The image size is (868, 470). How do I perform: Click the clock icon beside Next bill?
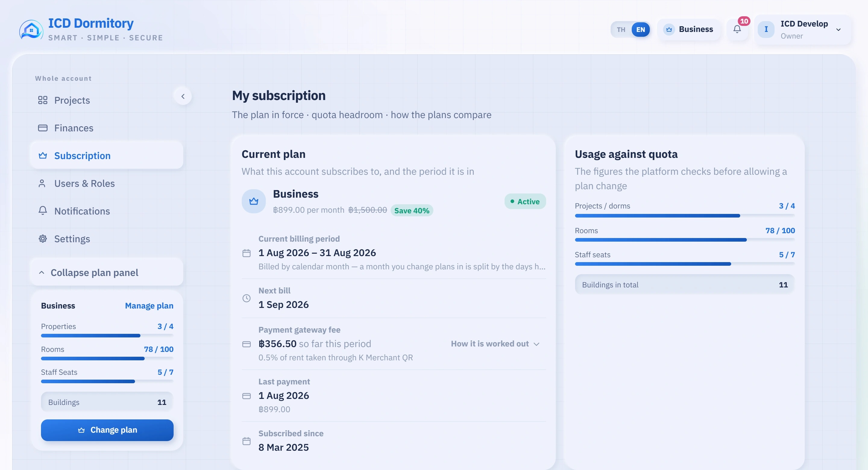coord(247,298)
